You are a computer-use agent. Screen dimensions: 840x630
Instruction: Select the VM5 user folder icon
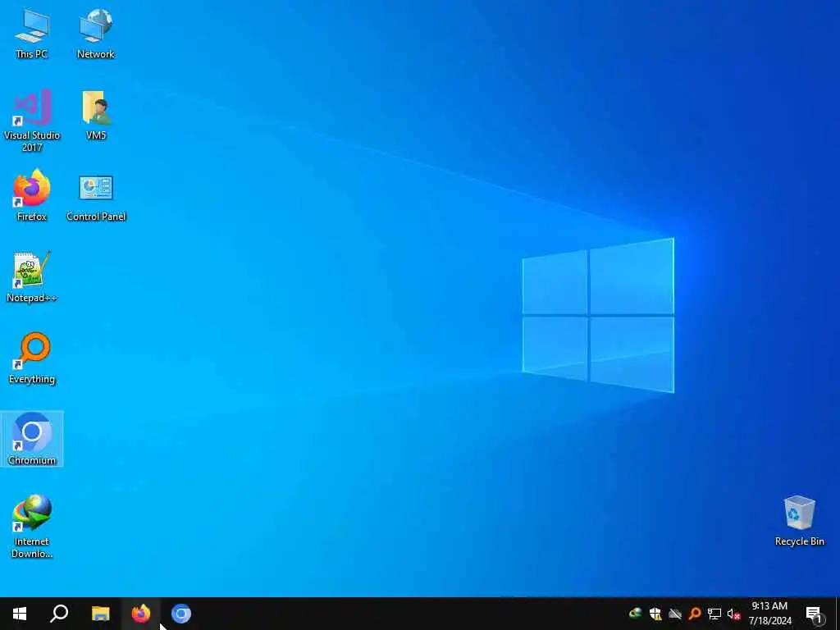pyautogui.click(x=96, y=116)
